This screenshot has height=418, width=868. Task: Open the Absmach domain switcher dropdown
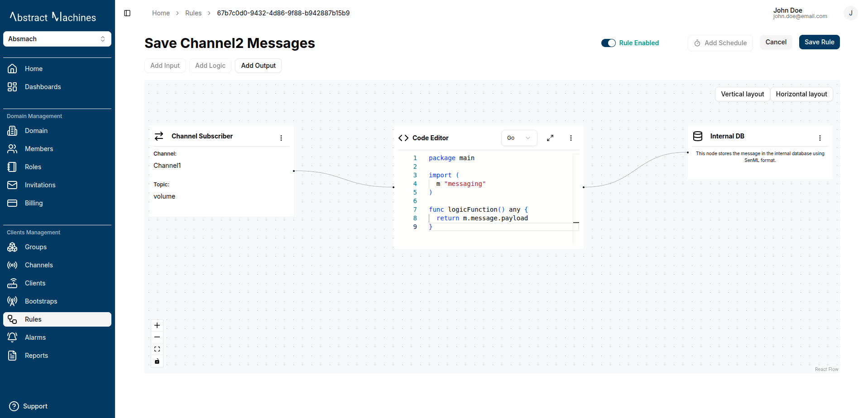tap(57, 39)
